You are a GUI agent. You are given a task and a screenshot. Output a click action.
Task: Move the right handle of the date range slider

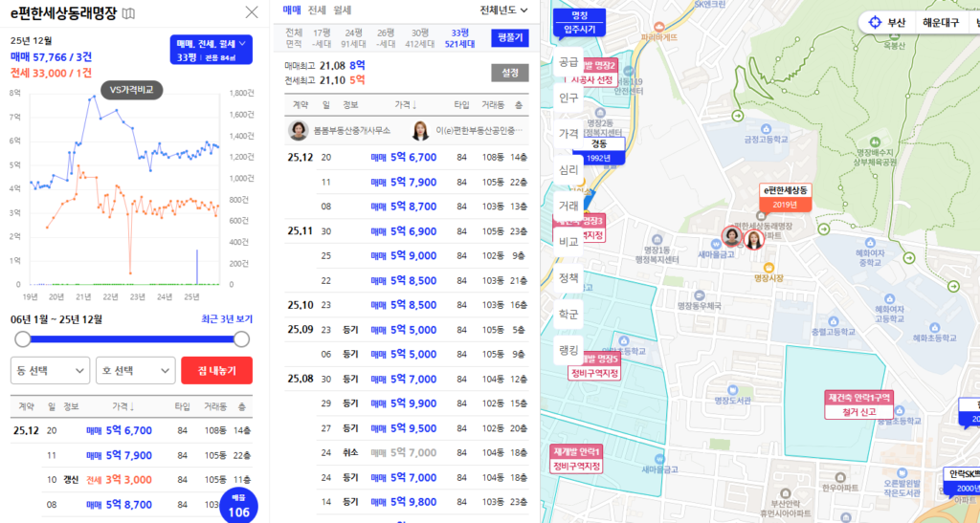click(x=241, y=339)
